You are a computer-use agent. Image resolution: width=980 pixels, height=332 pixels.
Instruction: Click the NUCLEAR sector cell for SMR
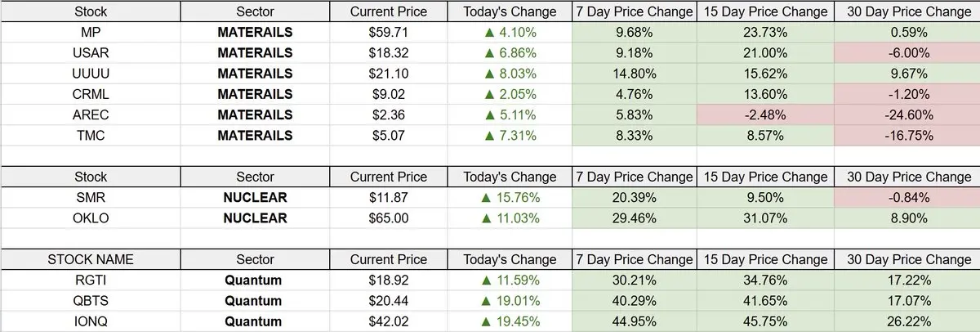pos(255,197)
